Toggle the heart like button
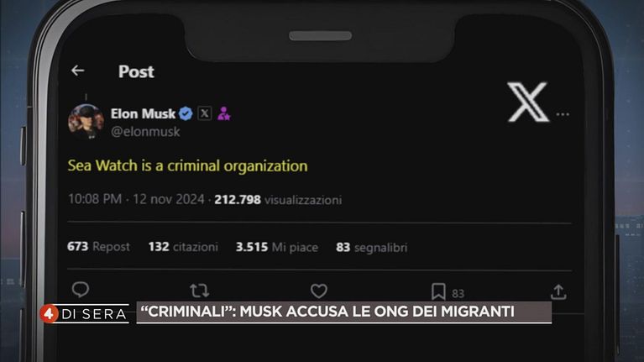Viewport: 644px width, 362px height. click(x=318, y=291)
